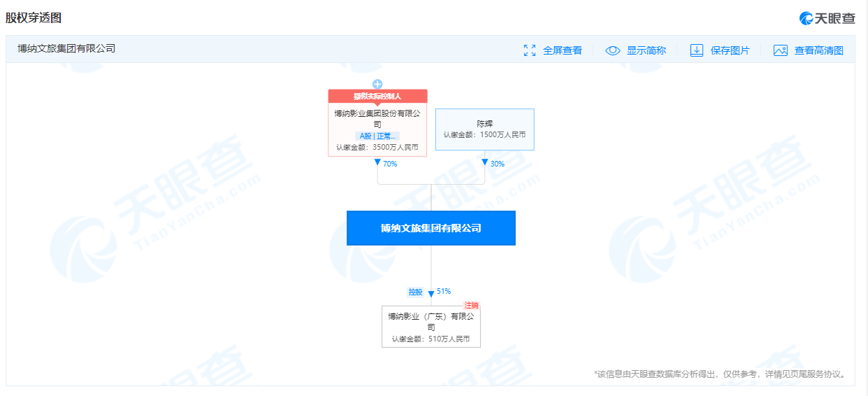
Task: Expand upstream with the plus icon
Action: pyautogui.click(x=377, y=84)
